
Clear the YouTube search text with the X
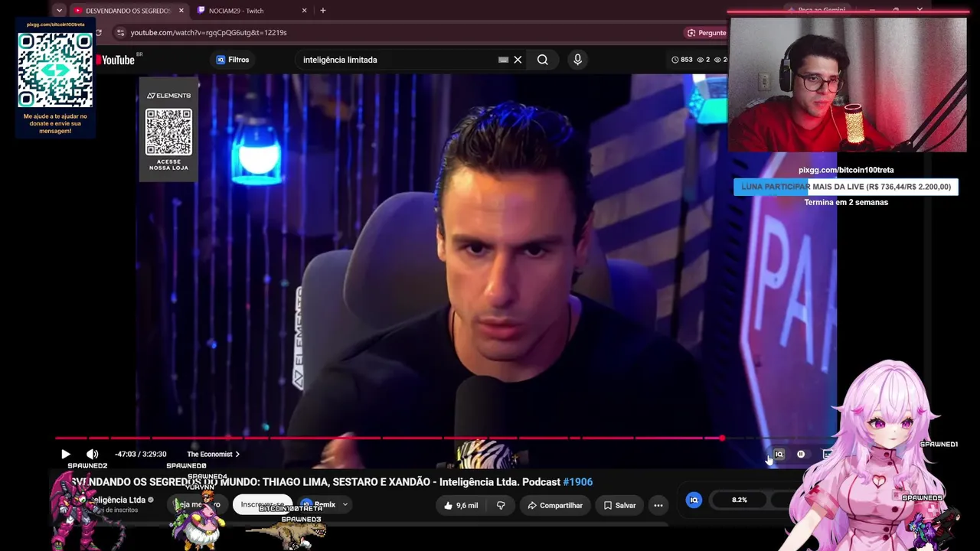[518, 60]
